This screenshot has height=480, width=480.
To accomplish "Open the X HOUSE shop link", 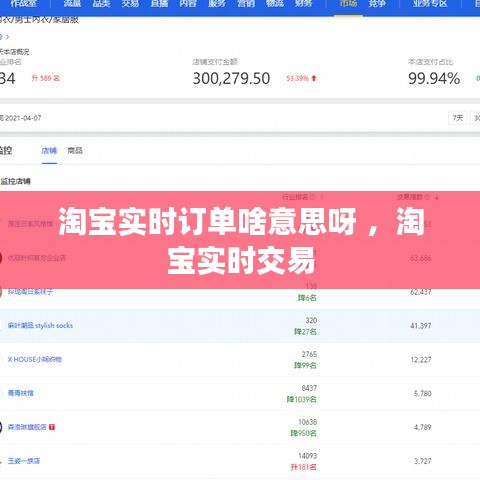I will click(35, 360).
